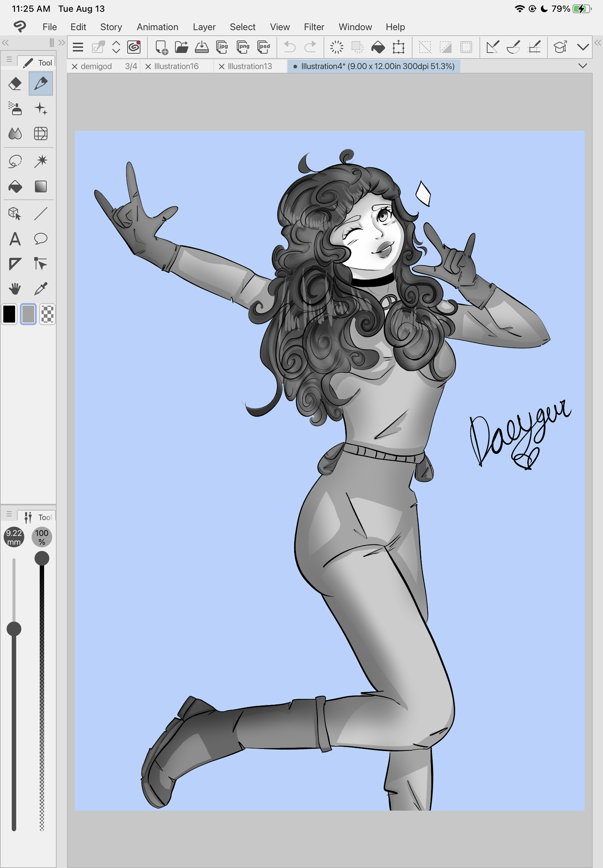Open the Filter menu

click(314, 27)
